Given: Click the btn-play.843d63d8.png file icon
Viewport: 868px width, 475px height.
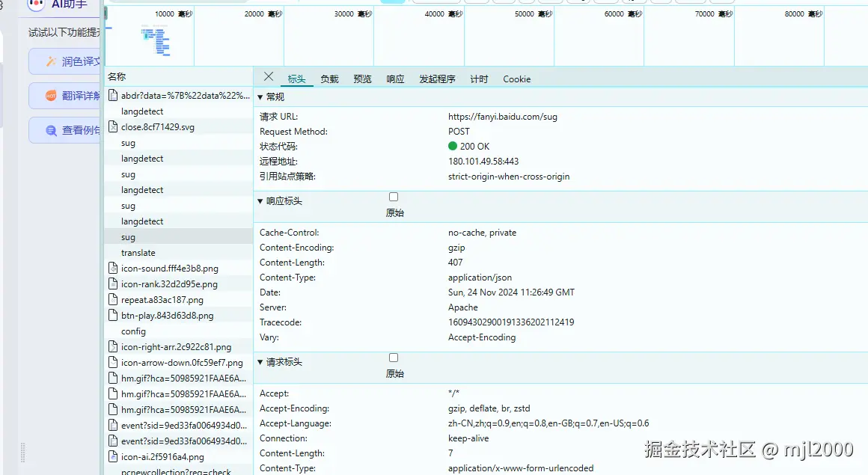Looking at the screenshot, I should pos(113,315).
